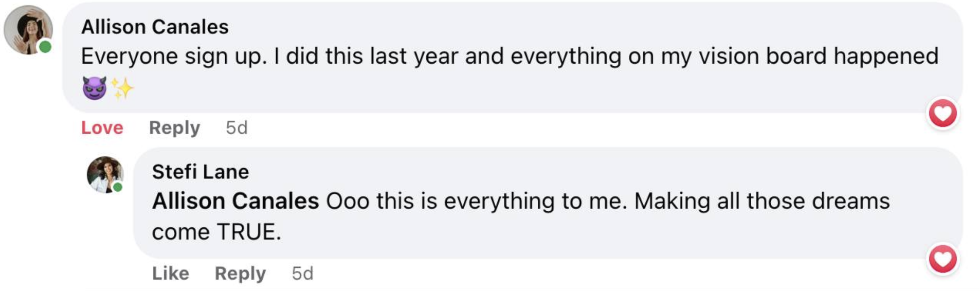This screenshot has height=292, width=980.
Task: Open Stefi Lane's profile picture
Action: point(104,174)
